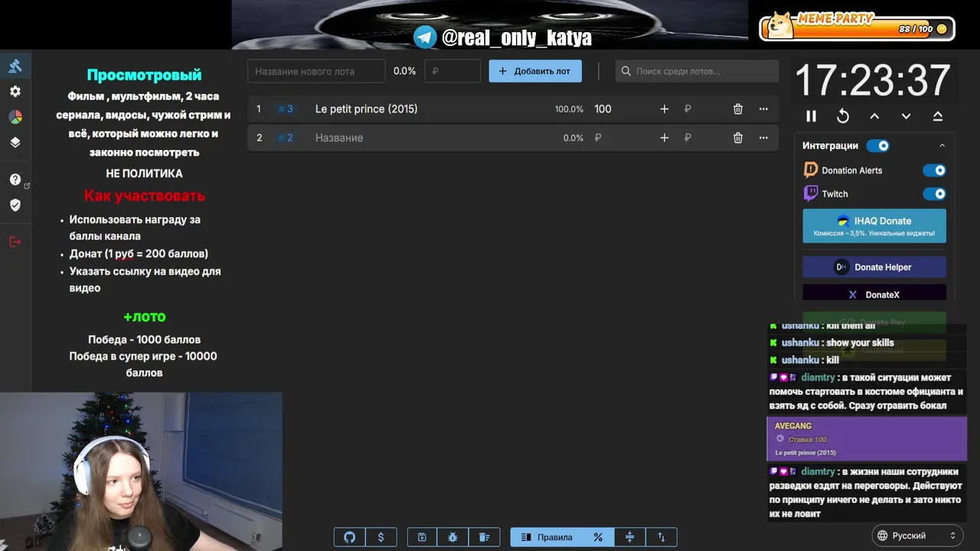The image size is (980, 551).
Task: Add amount plus icon for empty lot 2
Action: click(x=665, y=138)
